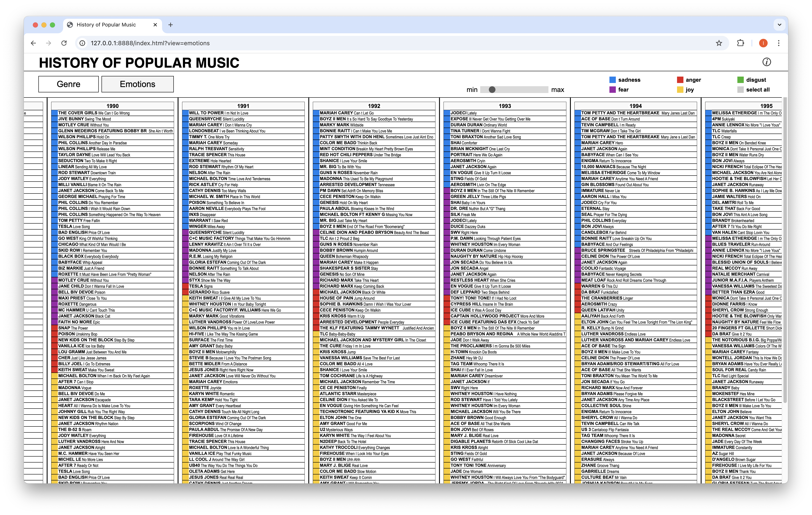
Task: Reload the page with the refresh icon
Action: click(x=64, y=43)
